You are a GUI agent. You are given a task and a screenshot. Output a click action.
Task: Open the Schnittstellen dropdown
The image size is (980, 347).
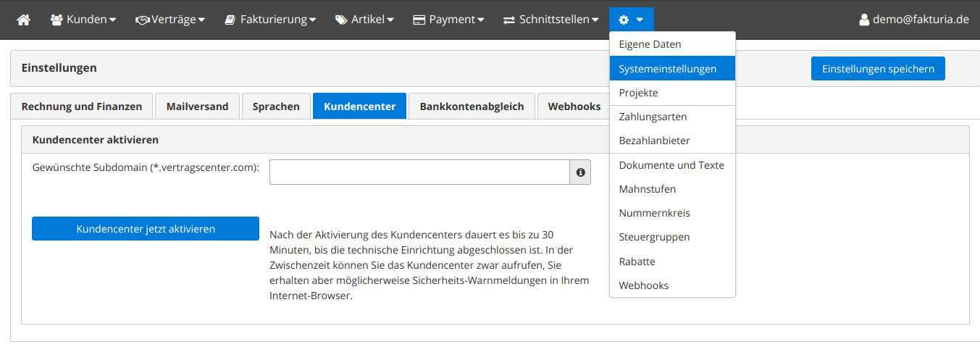[x=551, y=20]
